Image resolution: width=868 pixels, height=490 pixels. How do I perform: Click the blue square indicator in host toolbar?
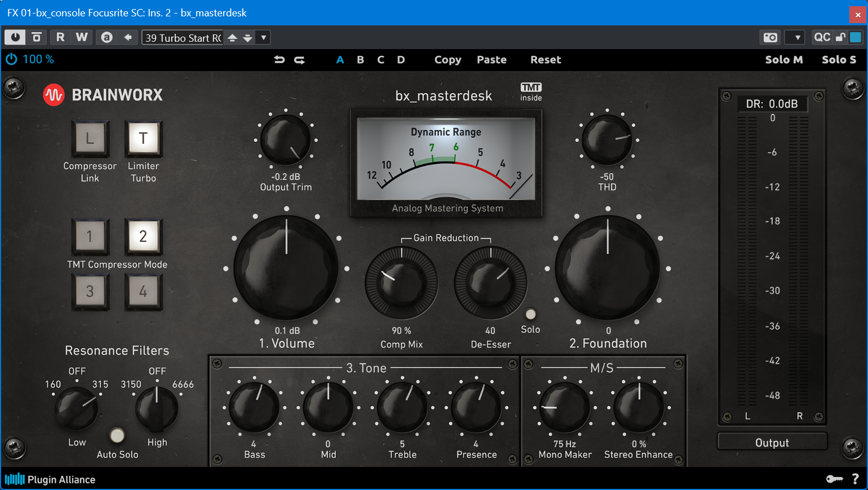(x=856, y=37)
